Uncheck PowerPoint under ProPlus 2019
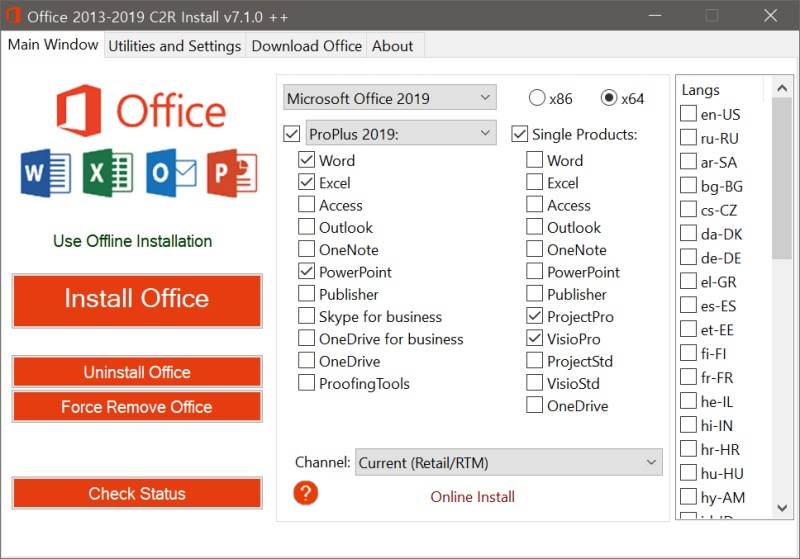This screenshot has width=800, height=559. click(306, 271)
